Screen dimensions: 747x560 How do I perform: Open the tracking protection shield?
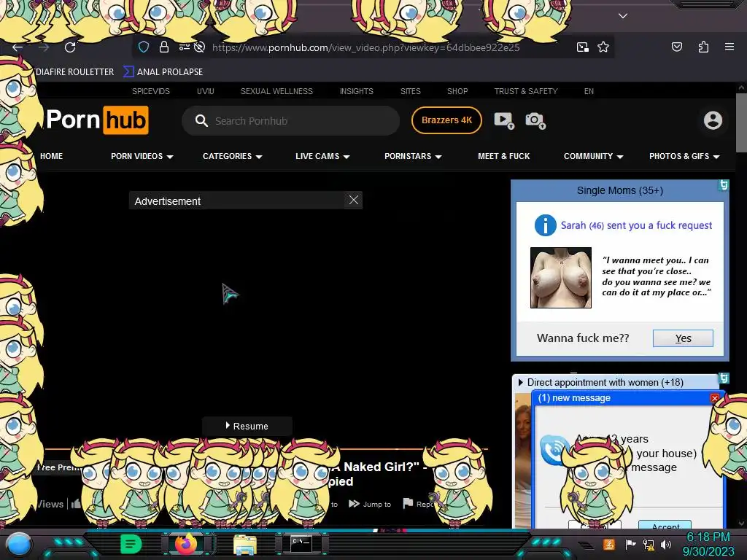144,47
